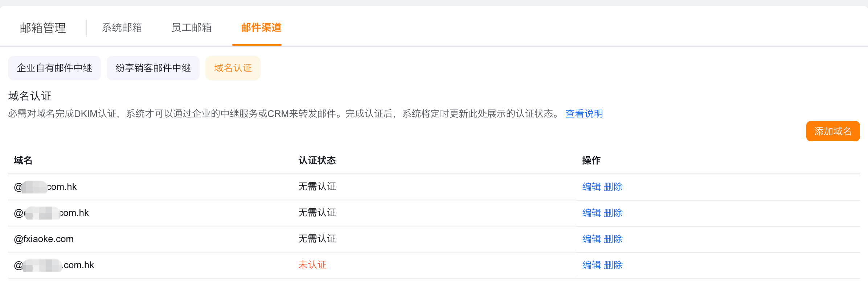Open the 企业自有邮件中继 sub-tab
Screen dimensions: 868x292
pos(54,68)
